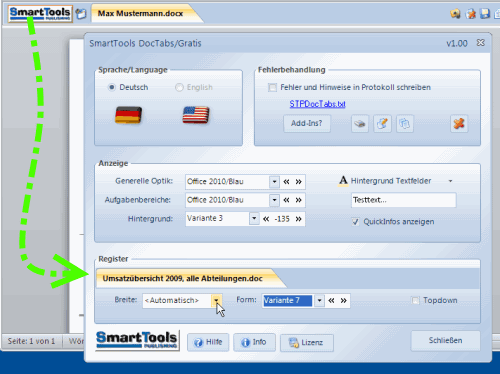Select the Deutsch radio button

112,87
